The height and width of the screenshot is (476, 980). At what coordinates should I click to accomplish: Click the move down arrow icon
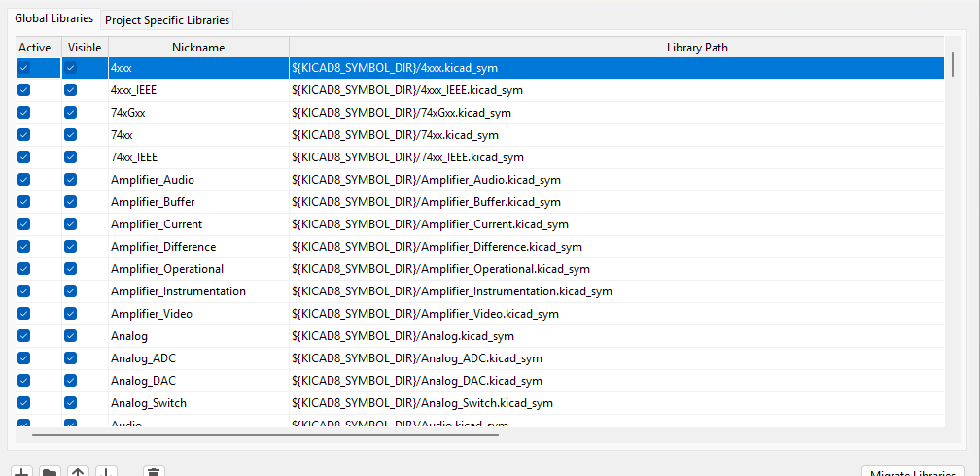click(x=106, y=471)
